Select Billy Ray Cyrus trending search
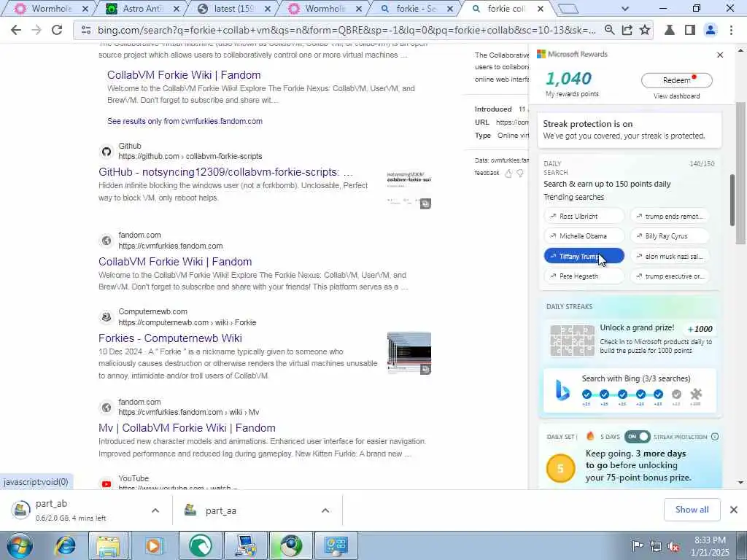The width and height of the screenshot is (747, 560). click(670, 236)
